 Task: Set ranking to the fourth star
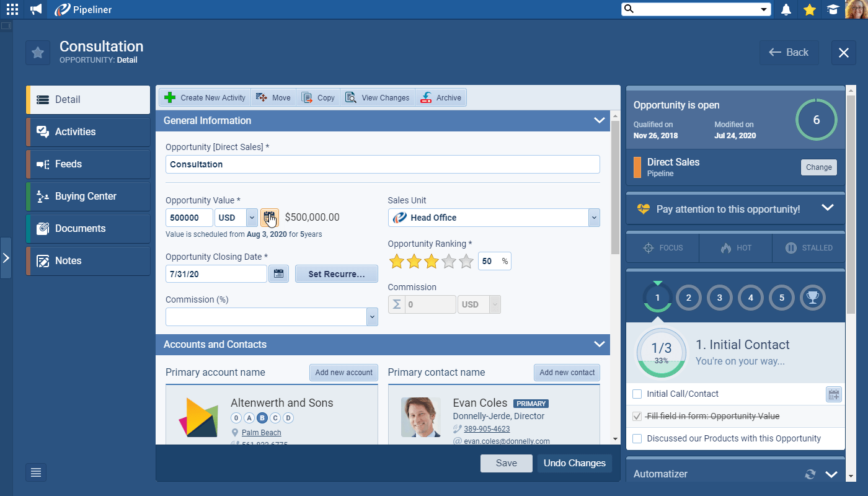[x=449, y=262]
